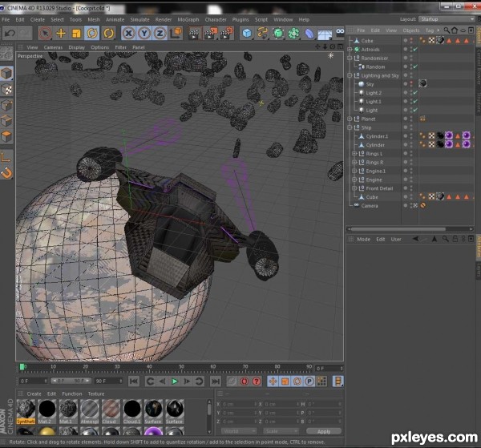Collapse the Randomiser group
481x448 pixels.
tap(350, 58)
